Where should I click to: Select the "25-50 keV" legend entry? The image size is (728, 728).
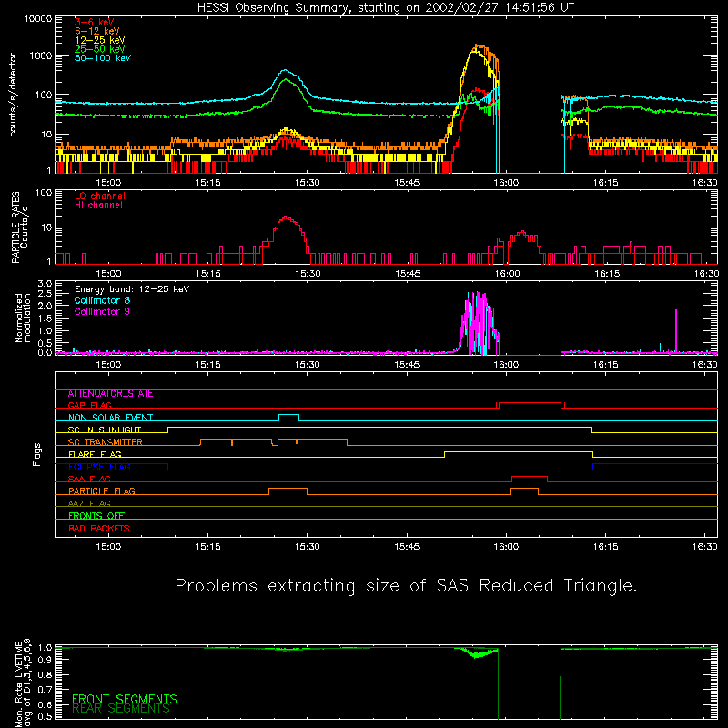99,49
